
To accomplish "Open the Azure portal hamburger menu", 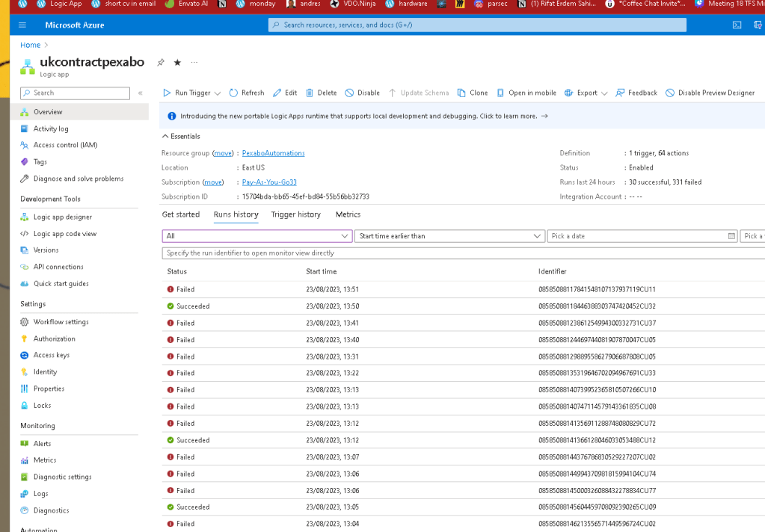I will click(x=22, y=25).
